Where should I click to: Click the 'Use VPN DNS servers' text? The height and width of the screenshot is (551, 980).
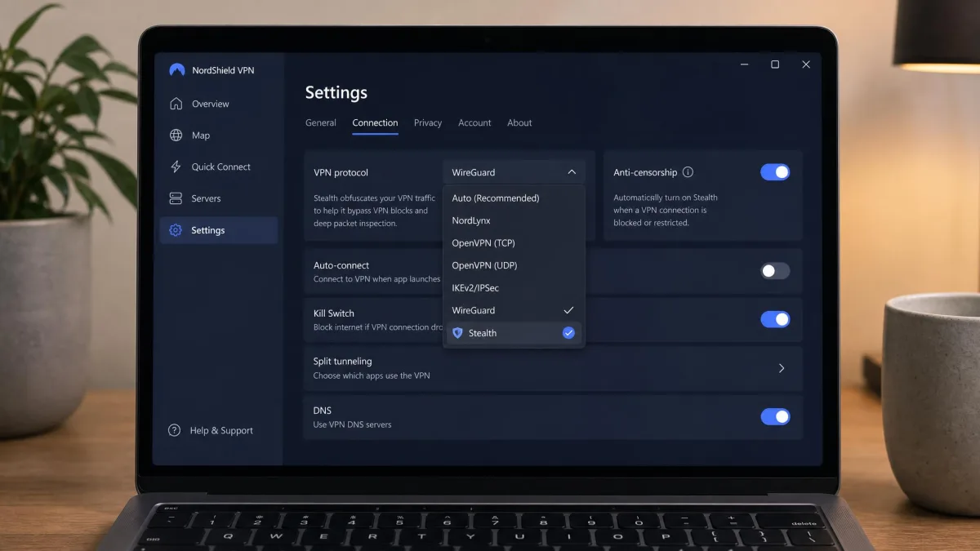tap(352, 424)
